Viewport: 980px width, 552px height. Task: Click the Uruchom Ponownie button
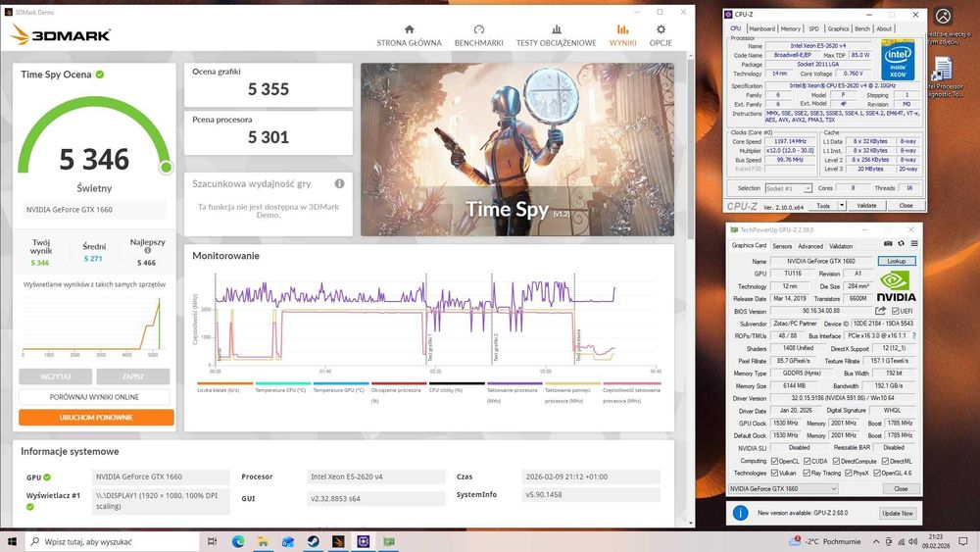pyautogui.click(x=96, y=417)
